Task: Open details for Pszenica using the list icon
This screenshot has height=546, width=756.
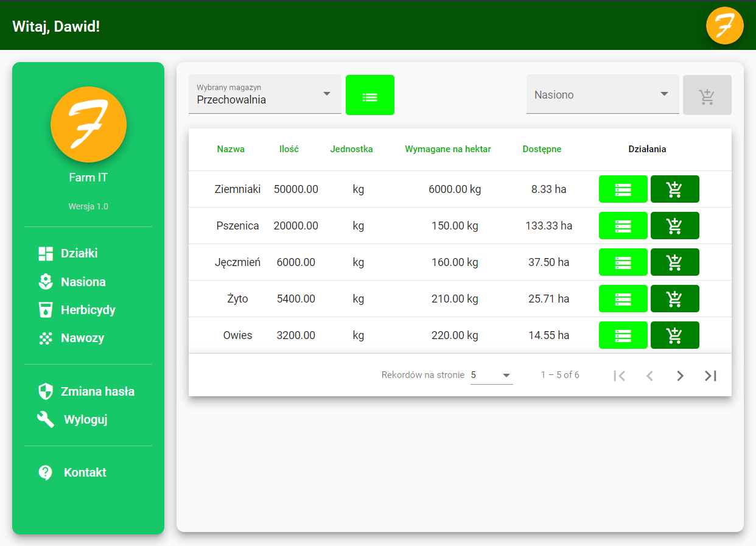Action: (x=623, y=225)
